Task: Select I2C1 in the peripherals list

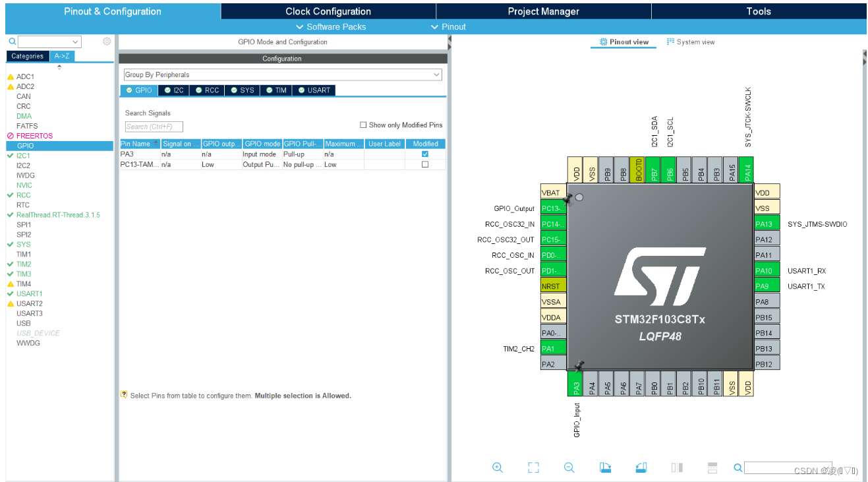Action: pyautogui.click(x=23, y=156)
